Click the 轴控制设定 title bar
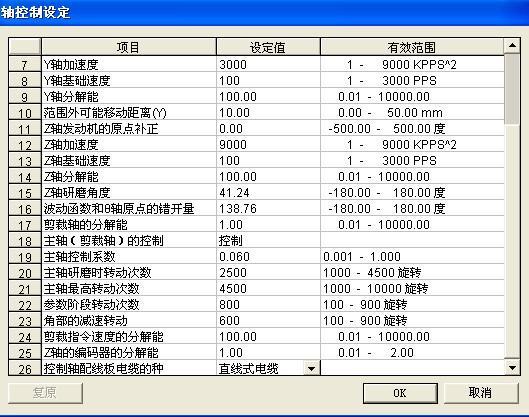The image size is (529, 417). pyautogui.click(x=264, y=13)
